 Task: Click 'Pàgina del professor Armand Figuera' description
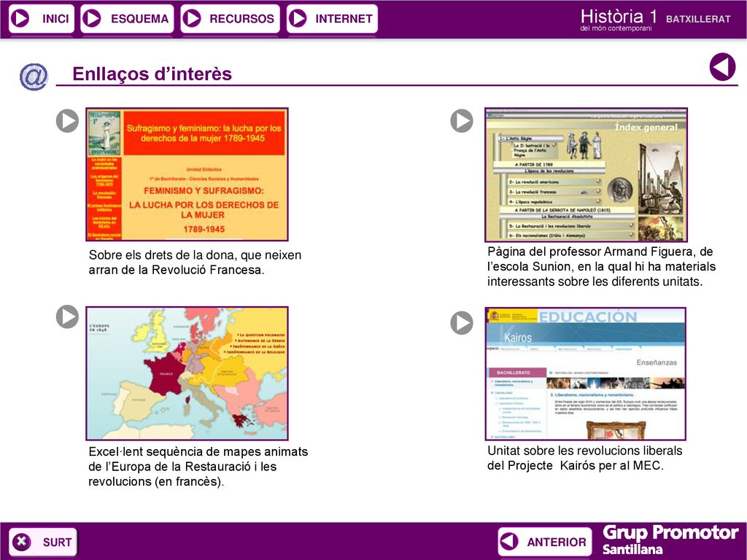601,266
